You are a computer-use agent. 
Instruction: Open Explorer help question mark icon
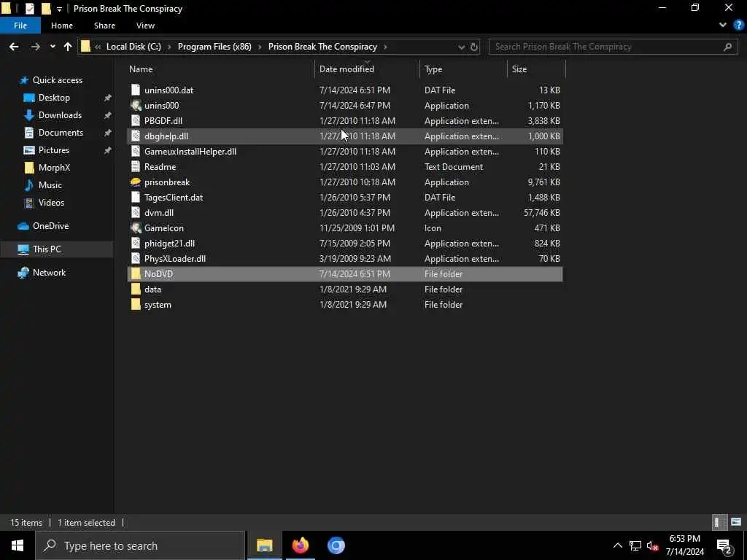pyautogui.click(x=738, y=26)
